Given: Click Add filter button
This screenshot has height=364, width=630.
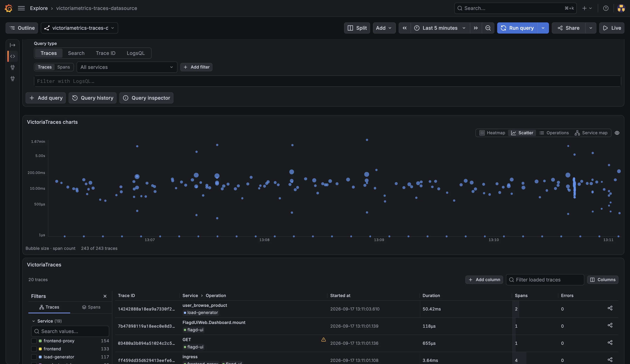Looking at the screenshot, I should coord(196,67).
